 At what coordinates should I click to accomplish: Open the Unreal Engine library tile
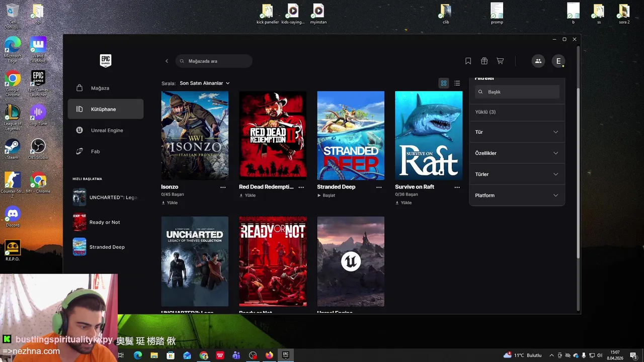(351, 261)
